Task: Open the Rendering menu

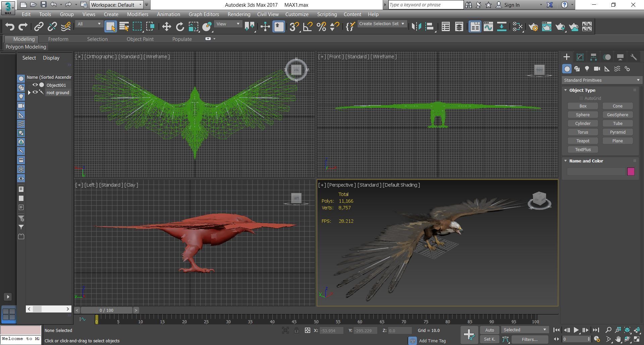Action: 239,14
